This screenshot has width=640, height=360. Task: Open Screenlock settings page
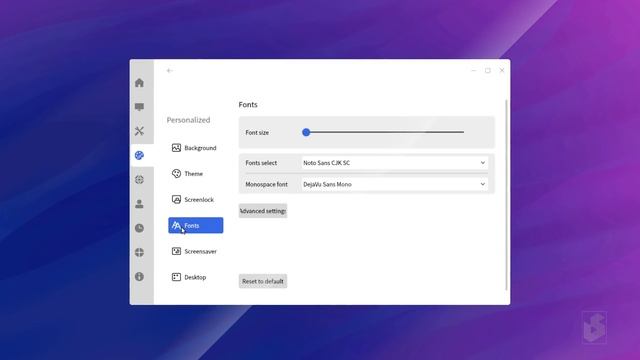point(196,200)
